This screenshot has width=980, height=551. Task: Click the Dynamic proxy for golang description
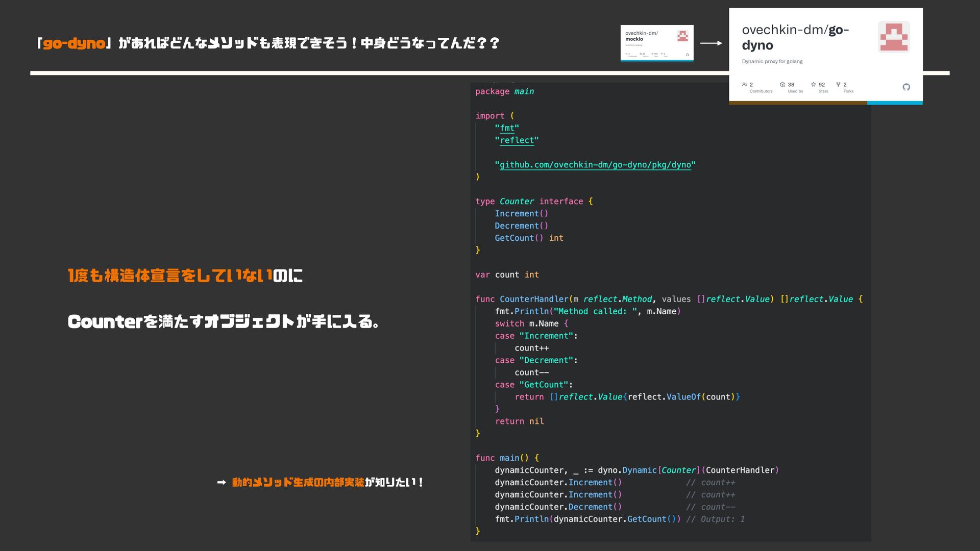tap(772, 61)
